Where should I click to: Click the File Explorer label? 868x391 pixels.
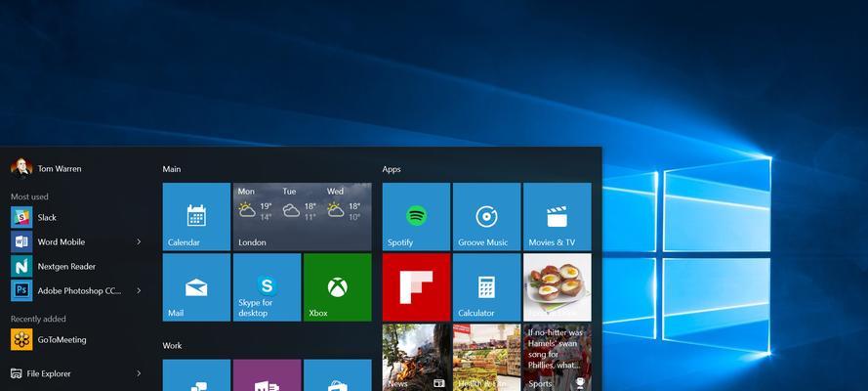pyautogui.click(x=49, y=373)
